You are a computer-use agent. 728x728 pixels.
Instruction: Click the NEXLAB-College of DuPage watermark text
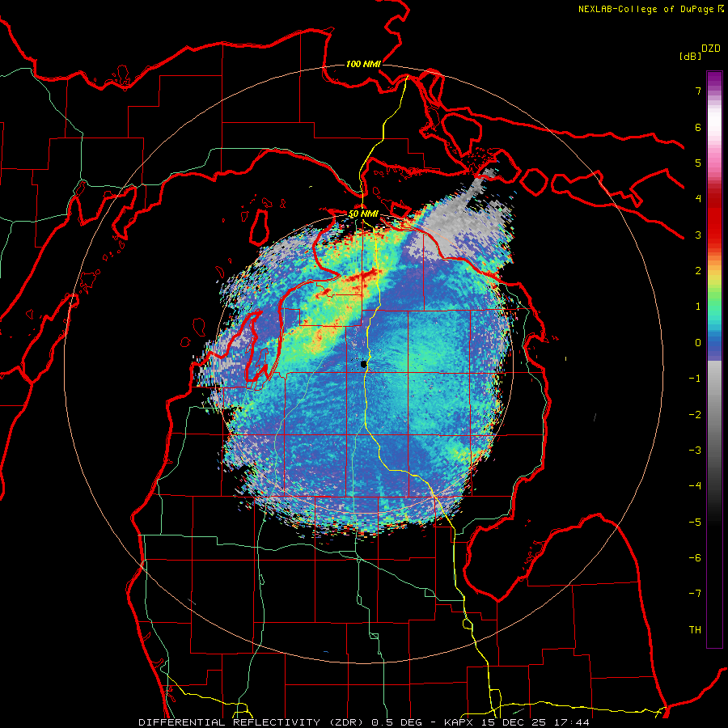(645, 9)
